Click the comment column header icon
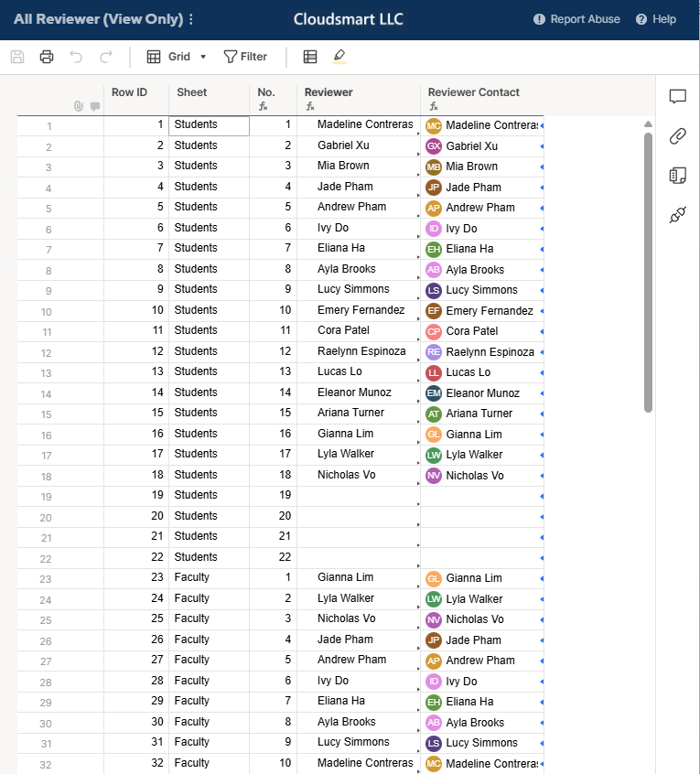Viewport: 700px width, 774px height. (95, 106)
